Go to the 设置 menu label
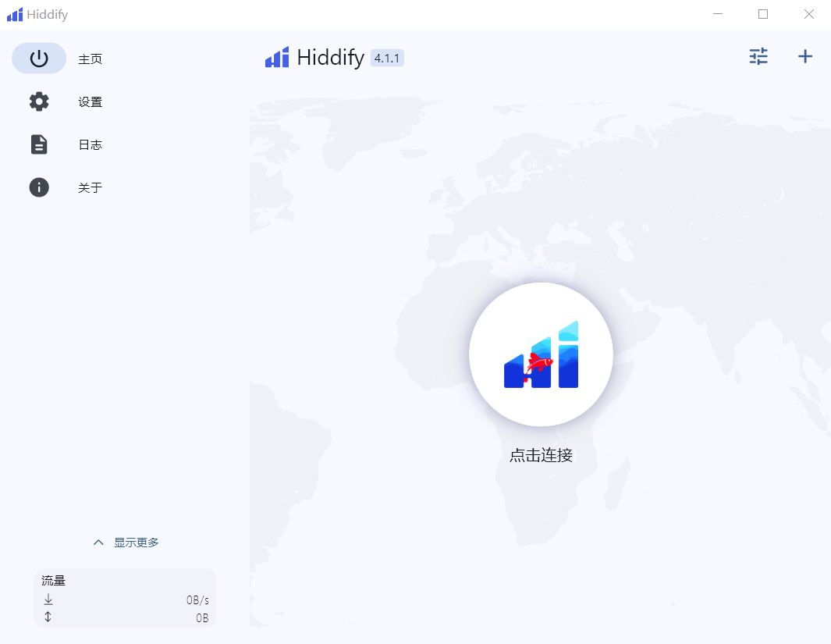Screen dimensions: 831x644 (x=91, y=102)
